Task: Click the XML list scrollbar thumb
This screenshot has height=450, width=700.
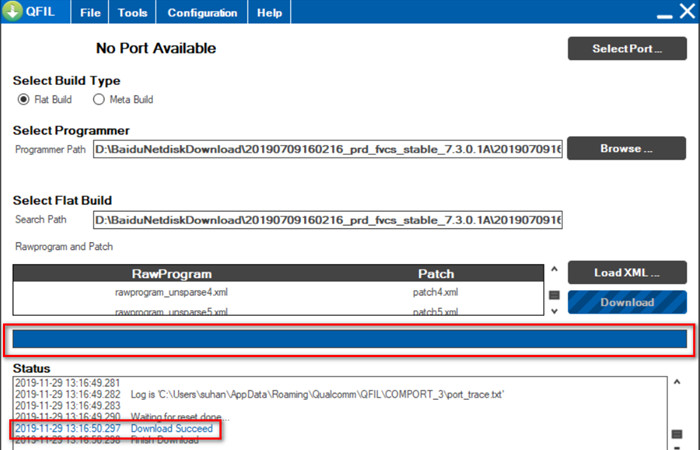Action: pyautogui.click(x=554, y=295)
